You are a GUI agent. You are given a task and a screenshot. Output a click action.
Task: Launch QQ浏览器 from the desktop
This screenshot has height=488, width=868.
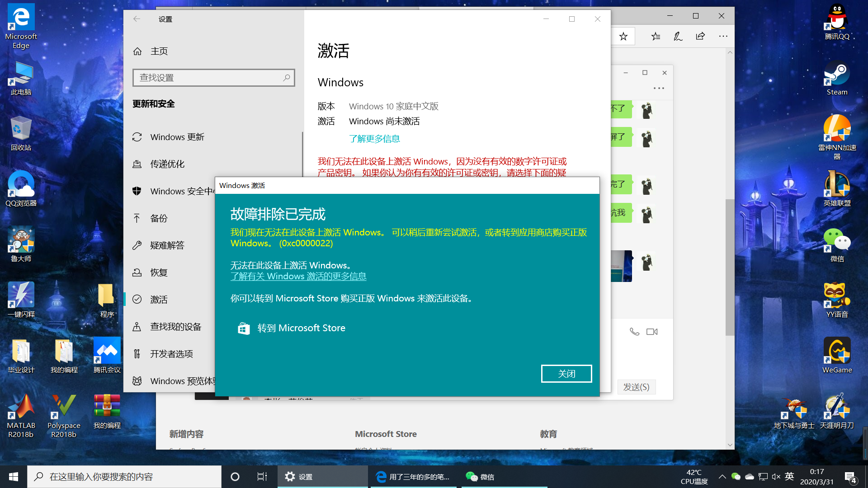pos(21,189)
